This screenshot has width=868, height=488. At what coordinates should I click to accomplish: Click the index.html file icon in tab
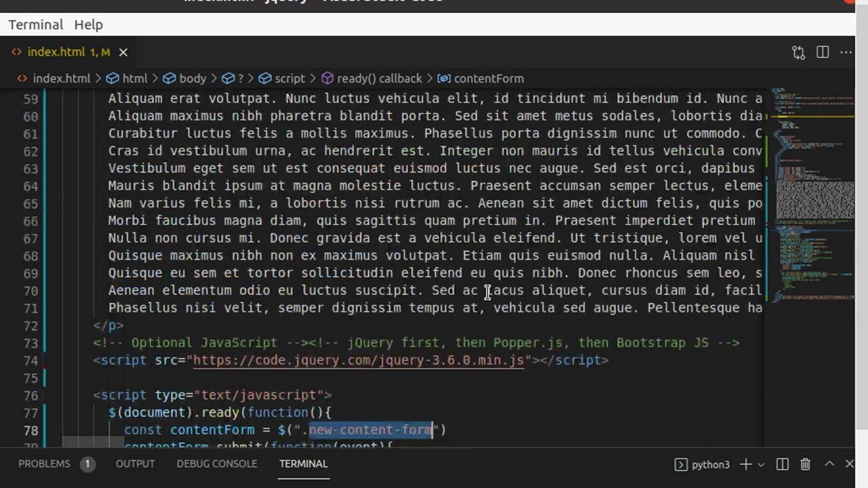17,52
